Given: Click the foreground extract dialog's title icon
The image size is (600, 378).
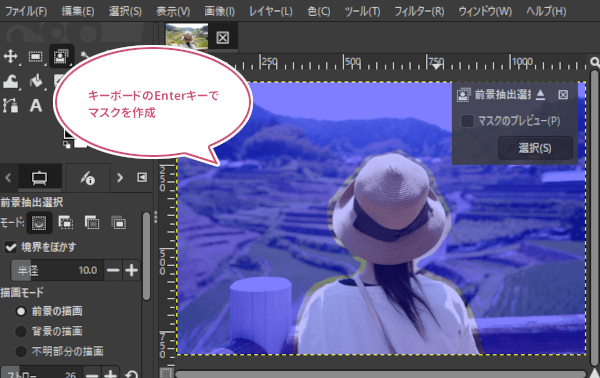Looking at the screenshot, I should coord(463,94).
